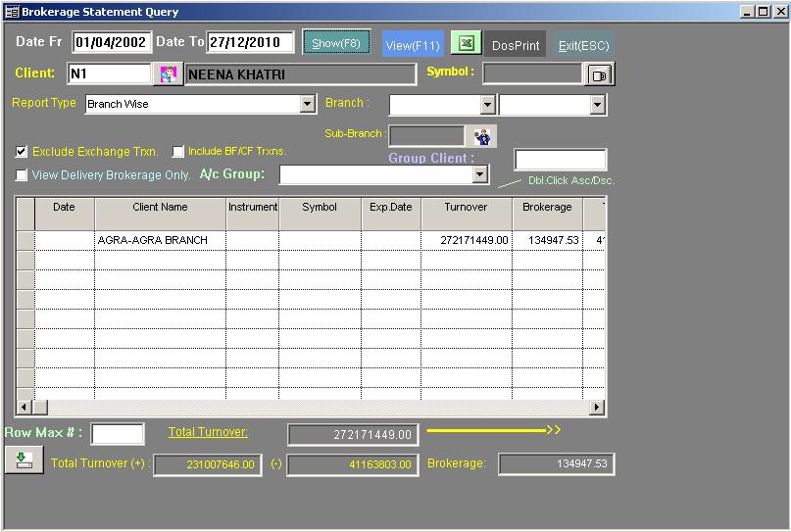The image size is (791, 532).
Task: Click the View(F11) button
Action: (413, 45)
